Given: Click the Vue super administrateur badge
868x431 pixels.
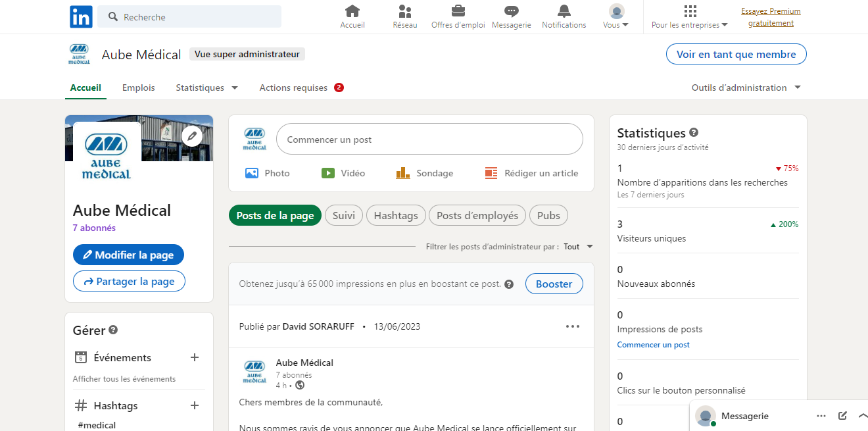Looking at the screenshot, I should (247, 55).
